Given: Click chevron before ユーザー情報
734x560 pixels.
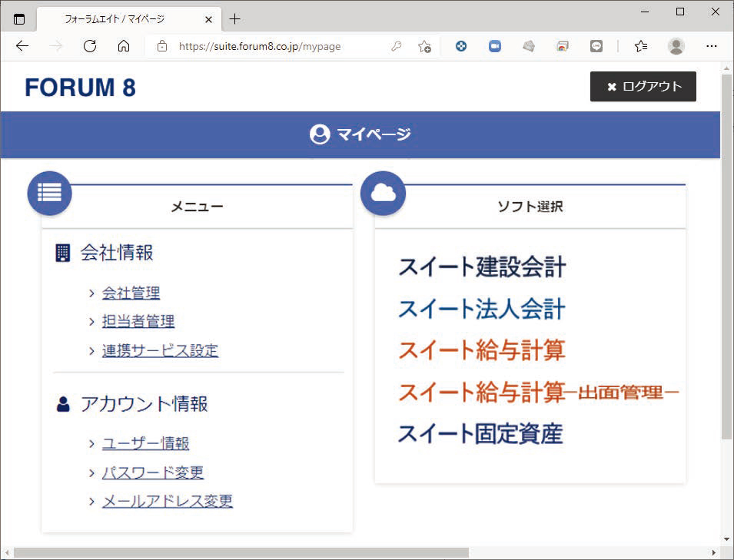Looking at the screenshot, I should (91, 444).
